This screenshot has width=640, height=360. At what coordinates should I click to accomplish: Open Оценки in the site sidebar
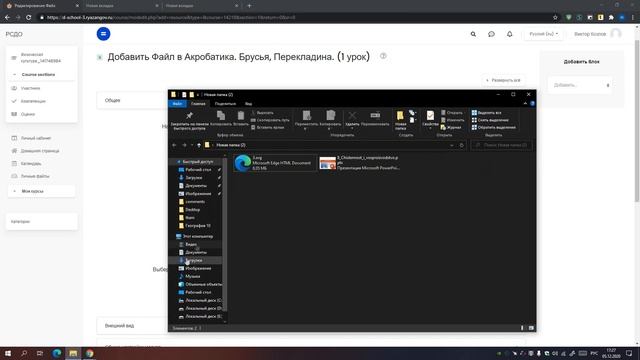click(28, 114)
